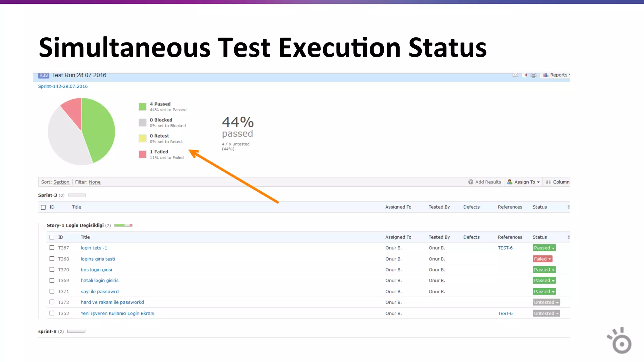This screenshot has width=644, height=362.
Task: Check the box for test T371
Action: point(52,291)
